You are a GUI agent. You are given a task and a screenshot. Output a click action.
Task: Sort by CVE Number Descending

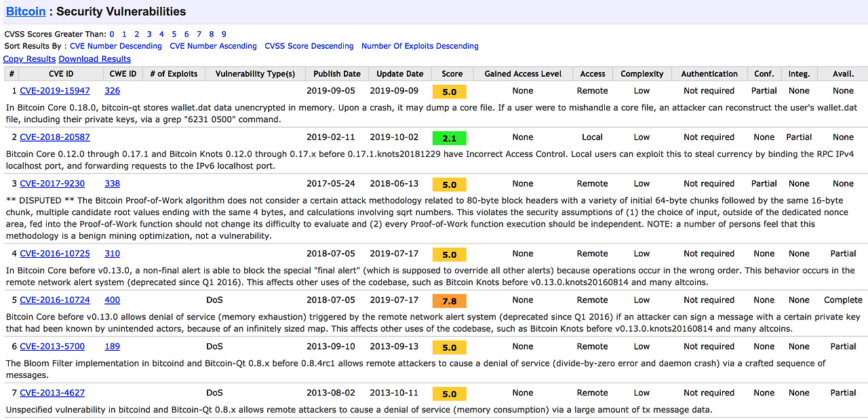point(116,46)
